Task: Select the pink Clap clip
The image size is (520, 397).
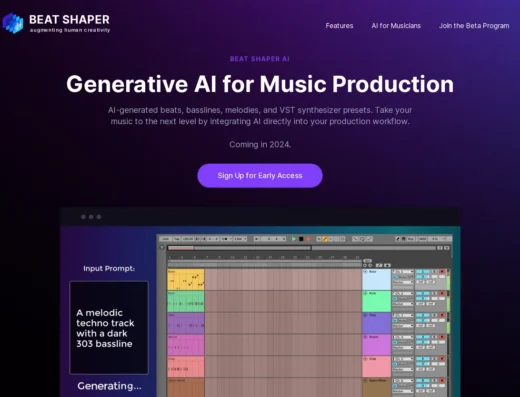Action: [186, 367]
